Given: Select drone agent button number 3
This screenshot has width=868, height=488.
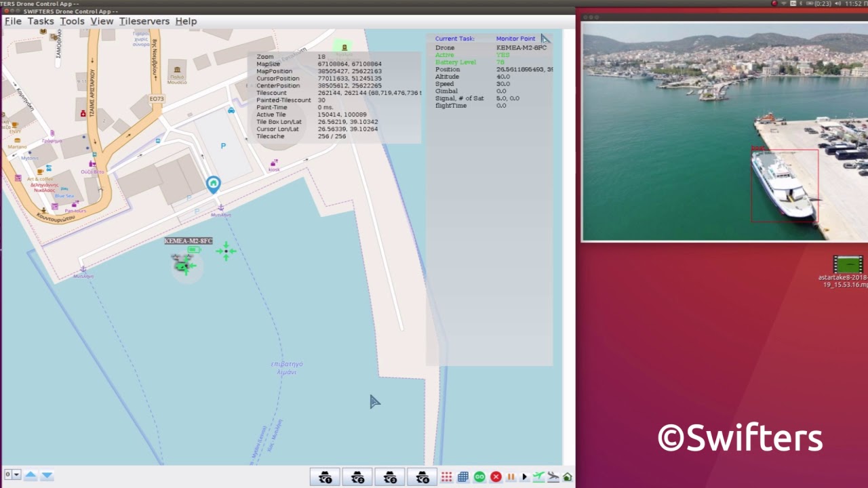Looking at the screenshot, I should pos(390,476).
